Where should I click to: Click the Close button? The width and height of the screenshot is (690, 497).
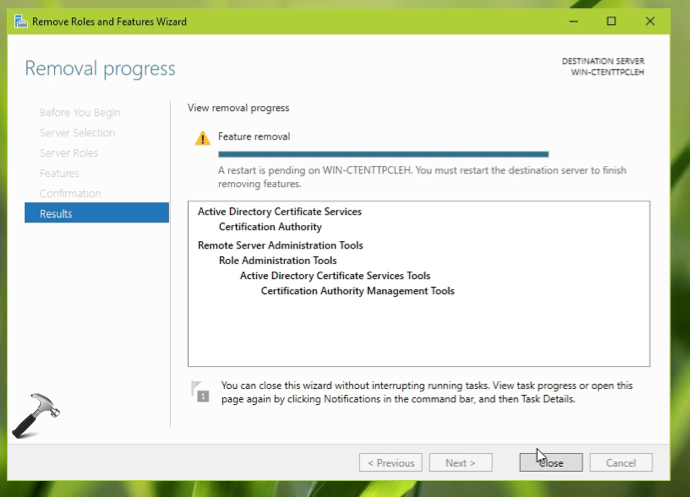[x=551, y=463]
